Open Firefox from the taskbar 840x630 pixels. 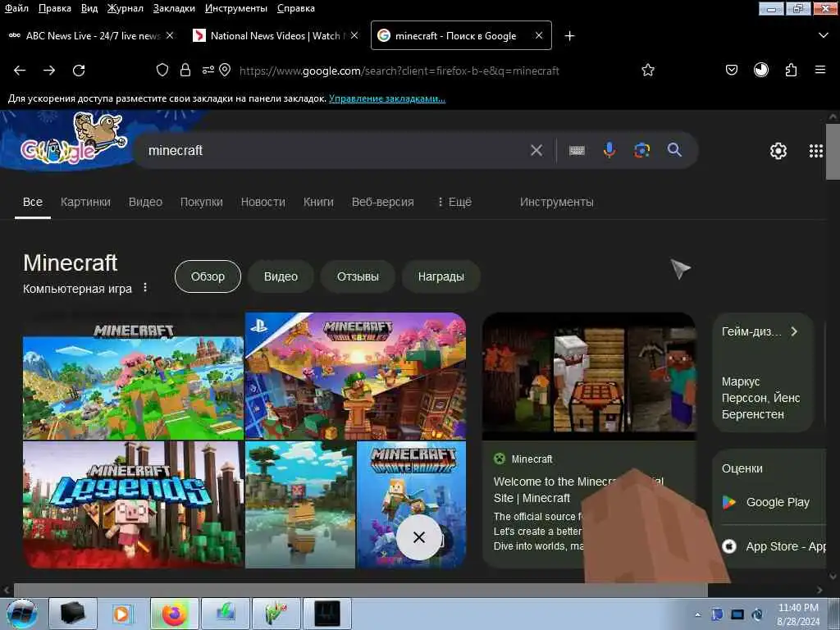pyautogui.click(x=174, y=614)
